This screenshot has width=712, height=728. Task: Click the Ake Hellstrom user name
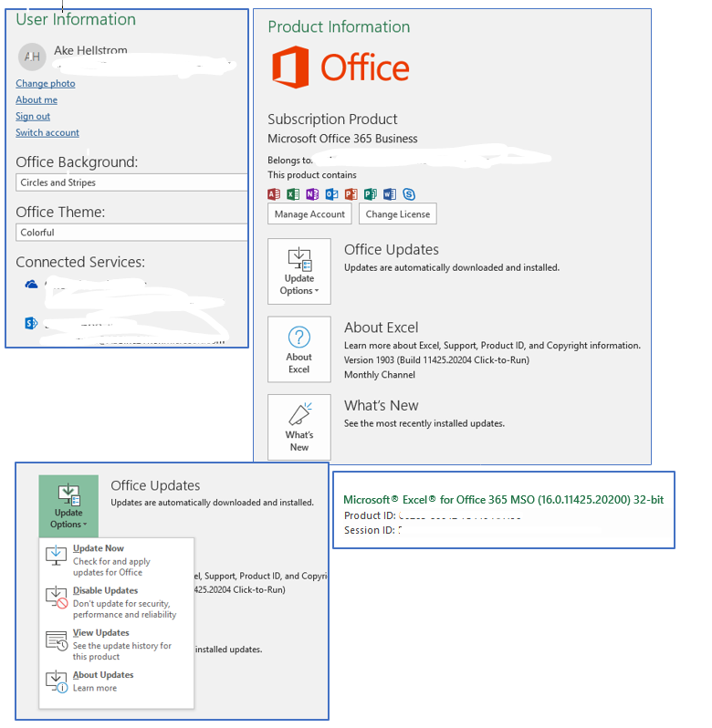pos(90,49)
